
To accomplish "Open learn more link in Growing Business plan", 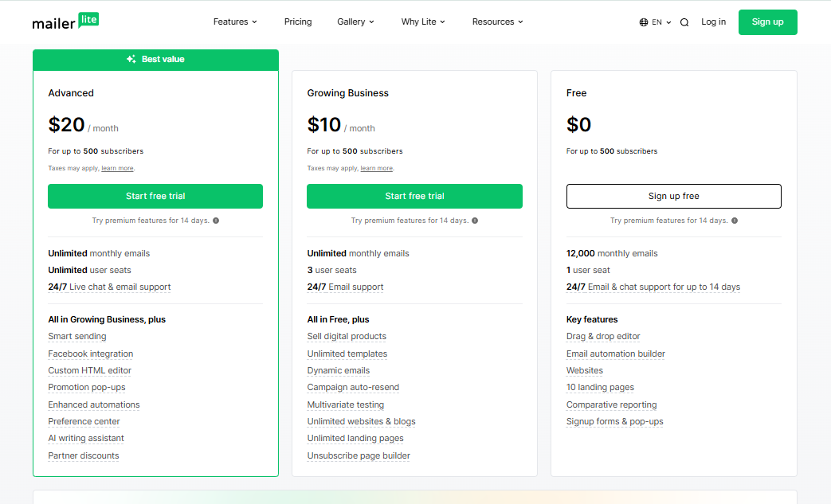I will (x=377, y=168).
